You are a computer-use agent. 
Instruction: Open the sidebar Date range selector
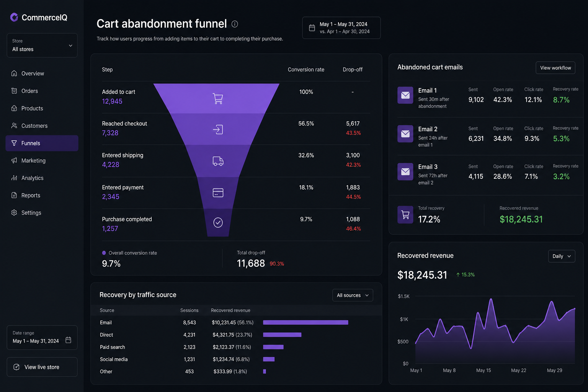click(42, 338)
